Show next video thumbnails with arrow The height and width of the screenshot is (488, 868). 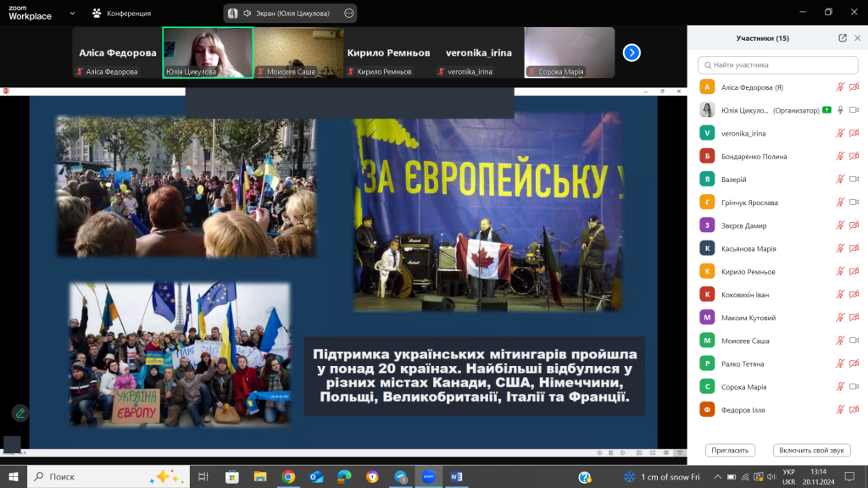click(x=632, y=53)
